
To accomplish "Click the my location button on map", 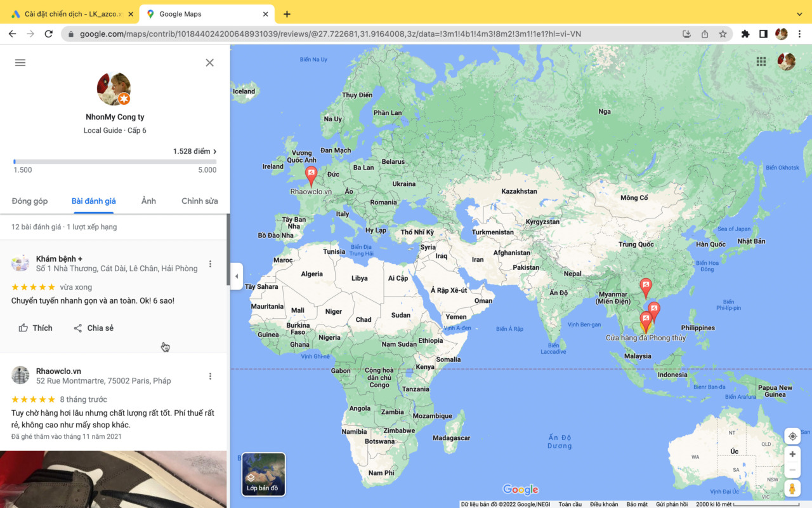I will [792, 436].
